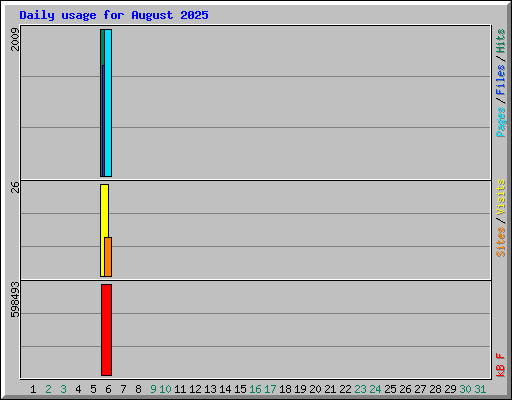Click day 28 on the x-axis

pyautogui.click(x=435, y=389)
